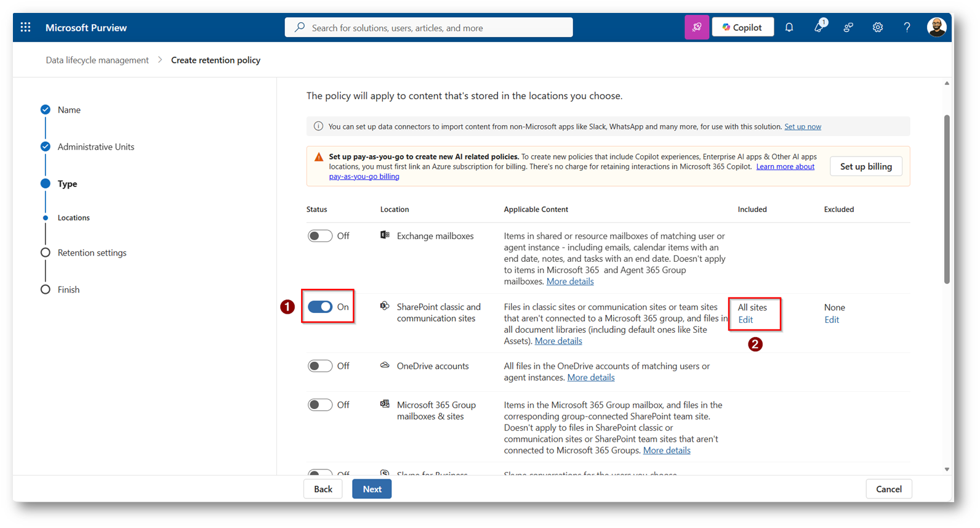Follow the Learn more about pay-as-you-go link
The width and height of the screenshot is (980, 528).
pyautogui.click(x=785, y=166)
